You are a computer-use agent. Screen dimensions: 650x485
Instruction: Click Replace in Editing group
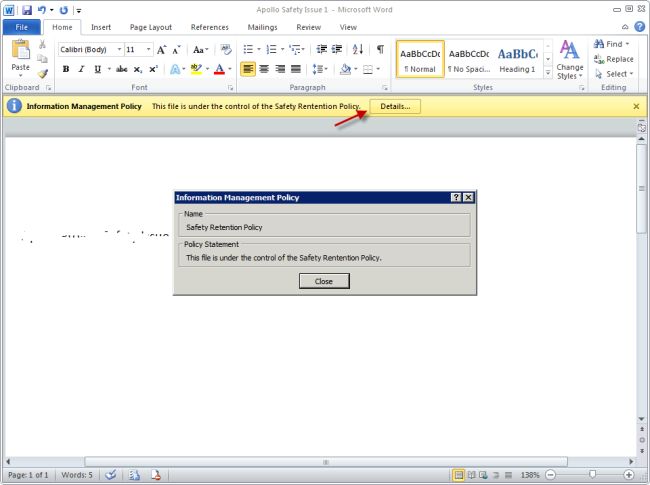[614, 59]
